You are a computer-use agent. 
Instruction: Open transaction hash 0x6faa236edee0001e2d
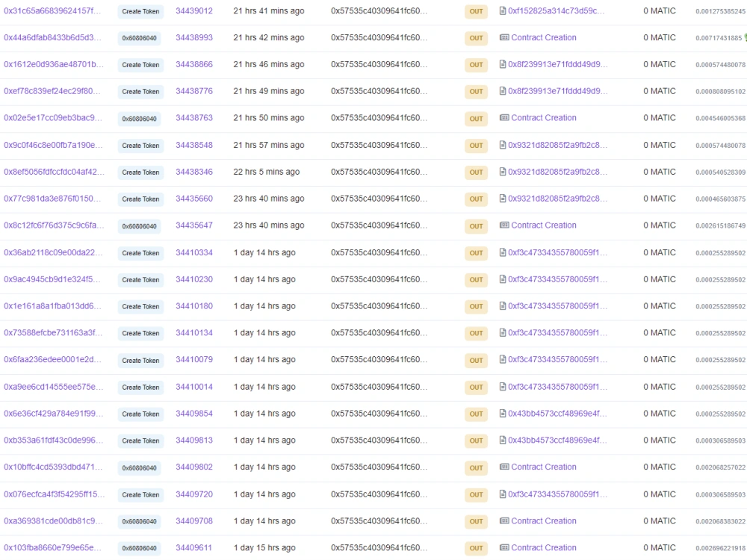[52, 360]
